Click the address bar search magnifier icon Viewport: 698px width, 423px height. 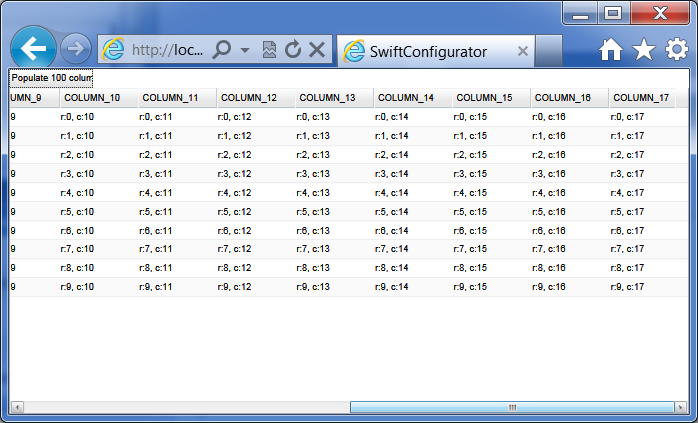coord(222,50)
